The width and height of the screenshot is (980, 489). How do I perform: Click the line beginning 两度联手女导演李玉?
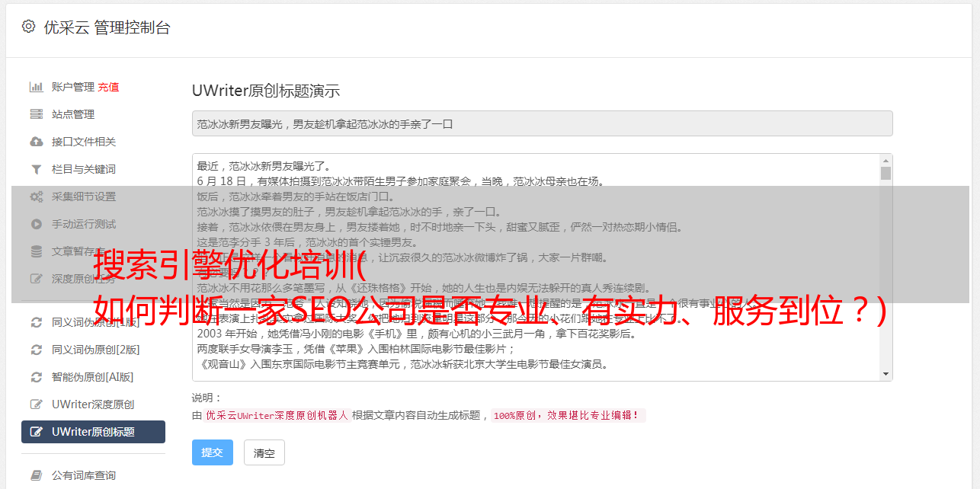coord(357,349)
